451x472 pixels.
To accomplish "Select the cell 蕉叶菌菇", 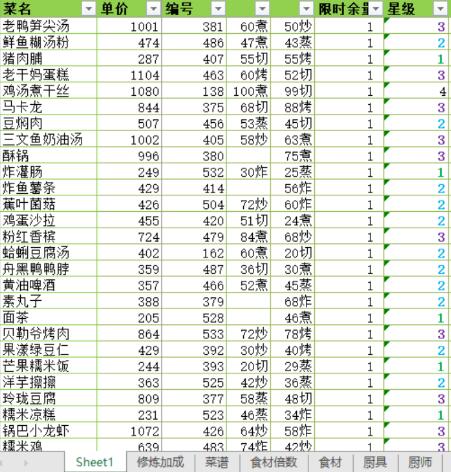I will click(48, 204).
